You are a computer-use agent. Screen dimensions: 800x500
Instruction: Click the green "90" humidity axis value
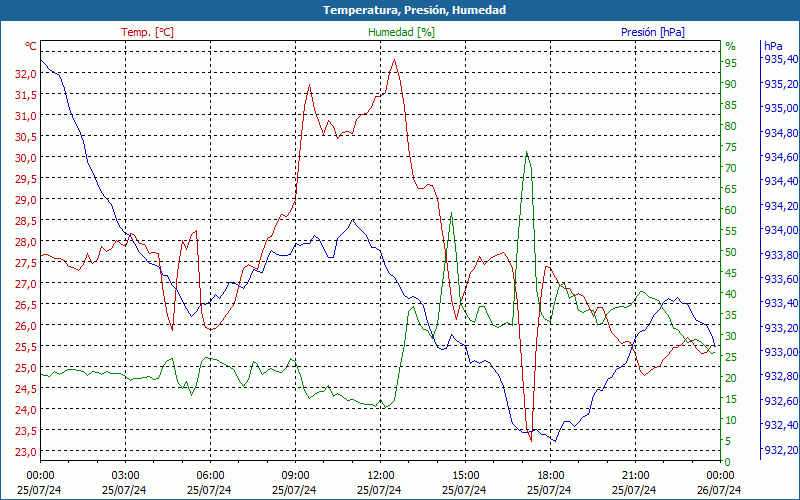click(x=731, y=84)
